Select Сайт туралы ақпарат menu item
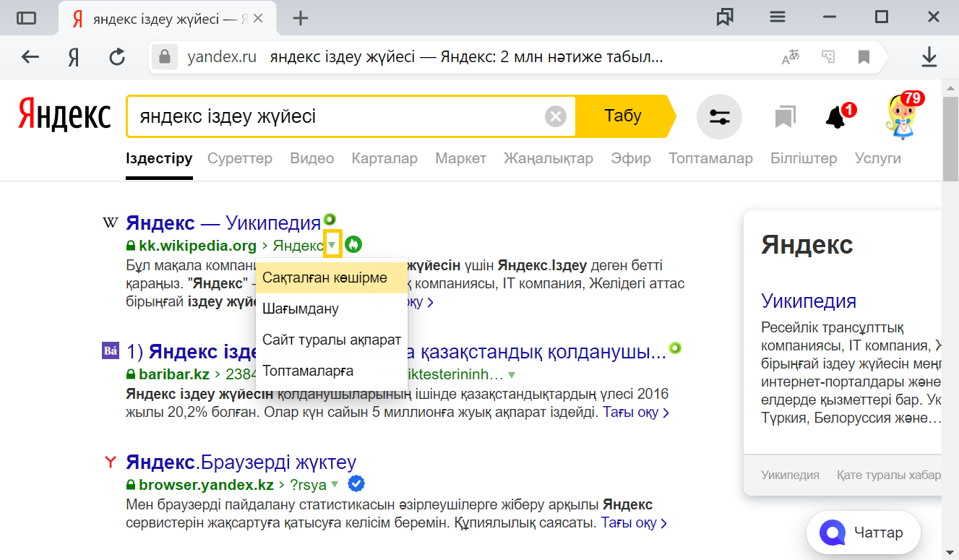This screenshot has height=560, width=959. point(332,340)
